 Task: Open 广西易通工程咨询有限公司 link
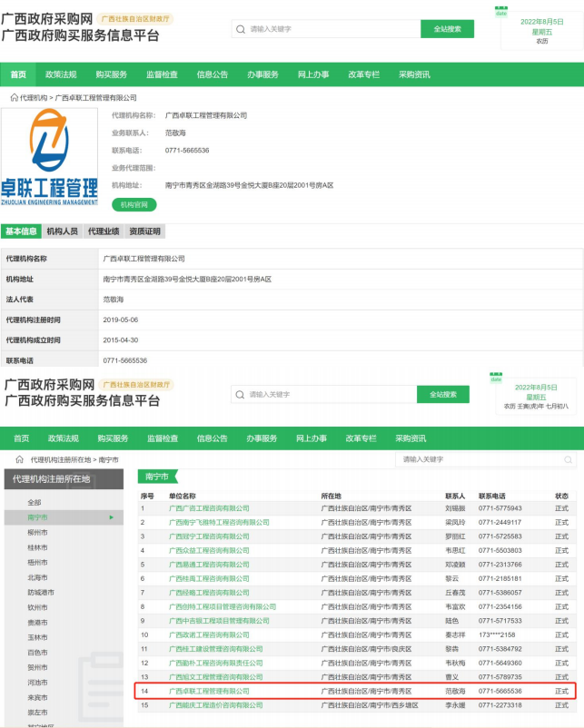pyautogui.click(x=209, y=565)
